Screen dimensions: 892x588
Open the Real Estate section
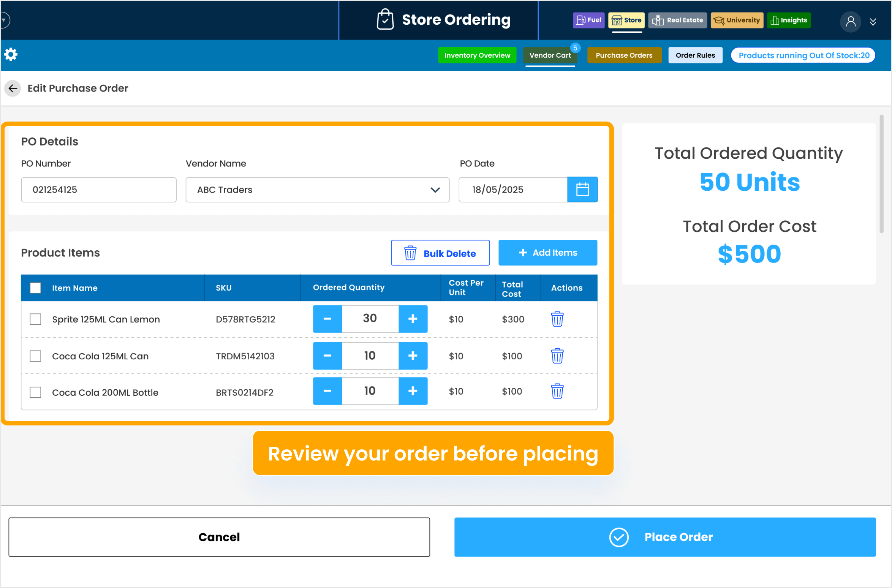coord(677,20)
